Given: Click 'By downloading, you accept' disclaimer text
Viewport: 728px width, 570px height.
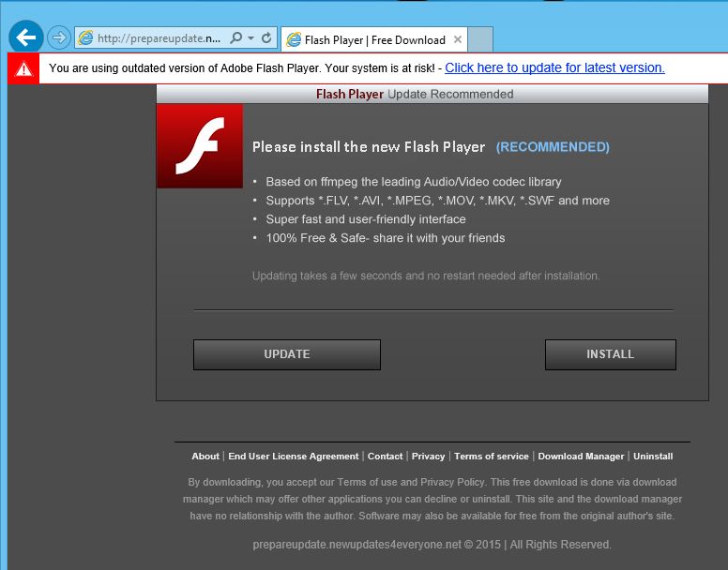Looking at the screenshot, I should point(432,499).
